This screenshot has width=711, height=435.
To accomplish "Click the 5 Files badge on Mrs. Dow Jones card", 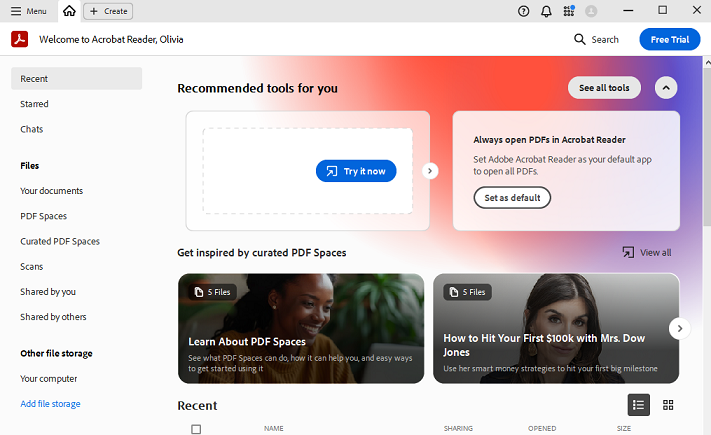I will click(x=468, y=292).
